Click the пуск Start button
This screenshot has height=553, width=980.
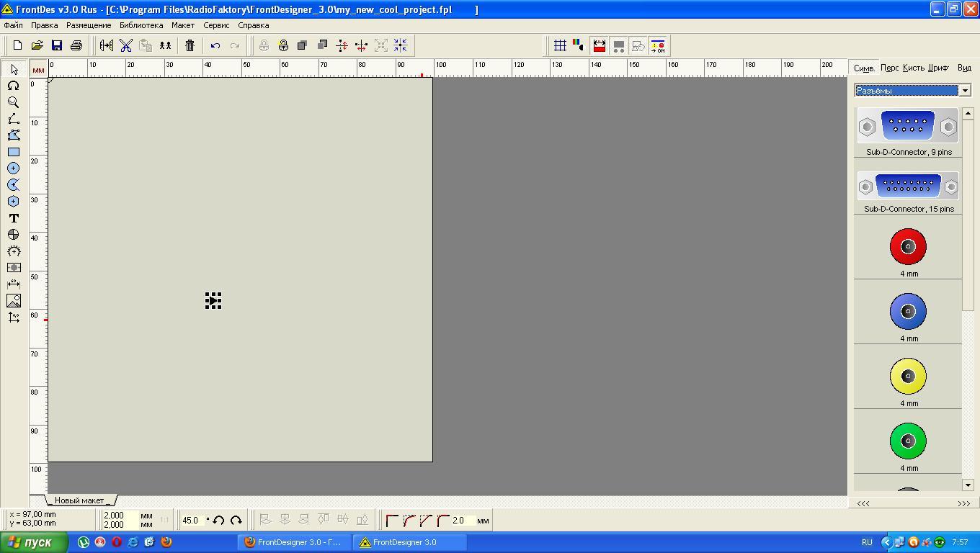click(x=34, y=542)
